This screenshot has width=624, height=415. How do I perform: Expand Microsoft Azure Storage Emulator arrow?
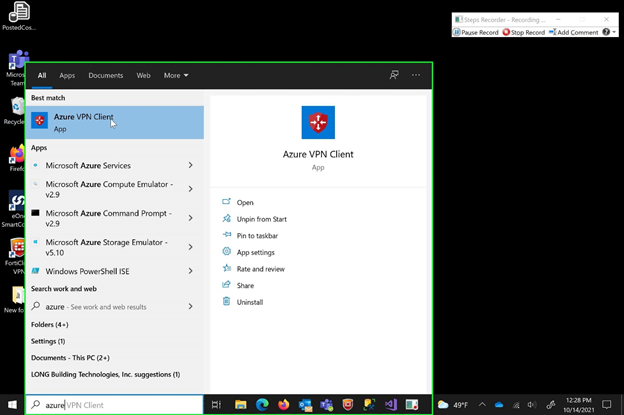[x=191, y=247]
